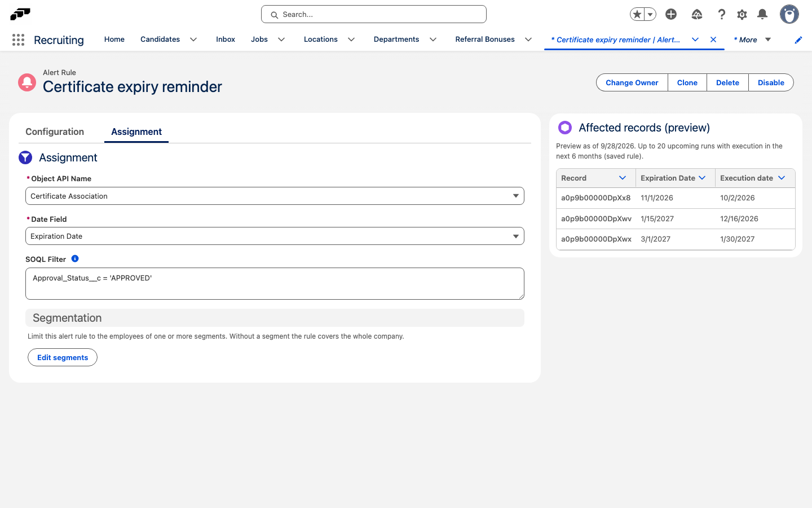Viewport: 812px width, 508px height.
Task: Open the Setup gear icon
Action: 742,14
